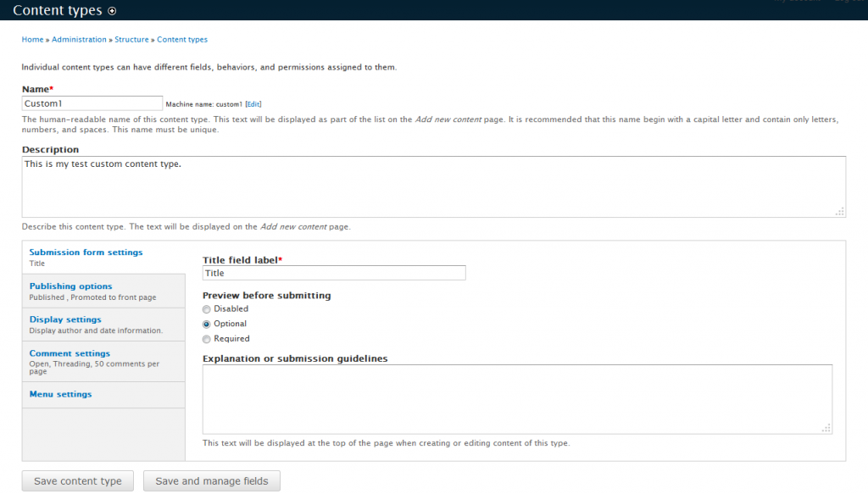868x494 pixels.
Task: Select the Comment settings tab
Action: click(70, 353)
